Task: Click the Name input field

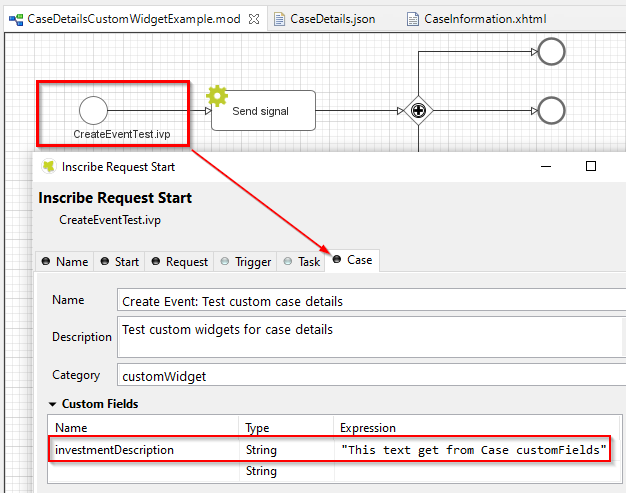Action: tap(370, 301)
